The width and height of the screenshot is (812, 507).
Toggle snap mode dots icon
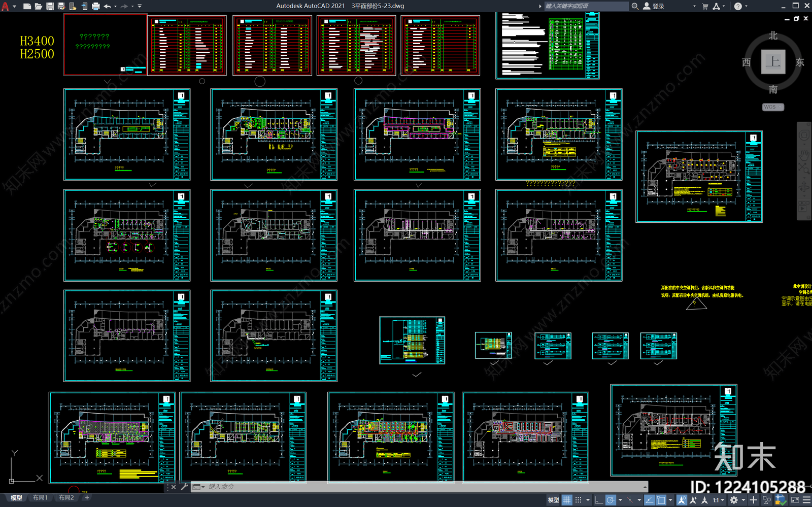pyautogui.click(x=578, y=500)
